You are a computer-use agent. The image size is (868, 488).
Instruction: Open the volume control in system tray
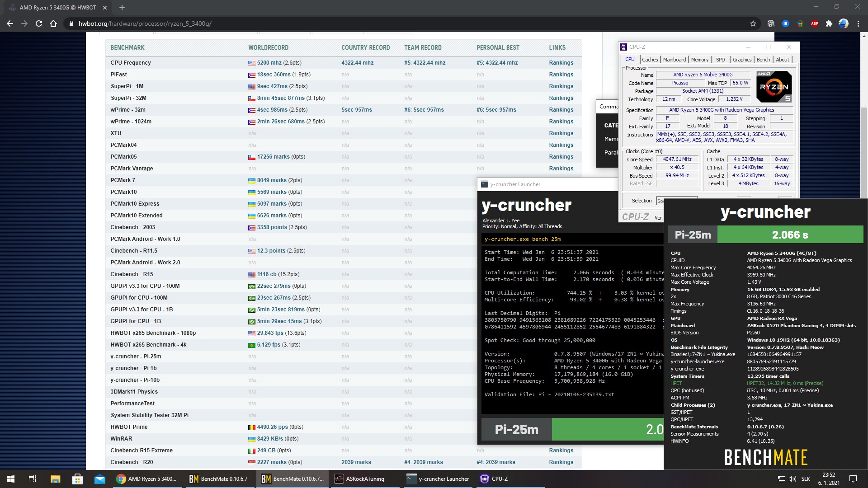[x=793, y=479]
